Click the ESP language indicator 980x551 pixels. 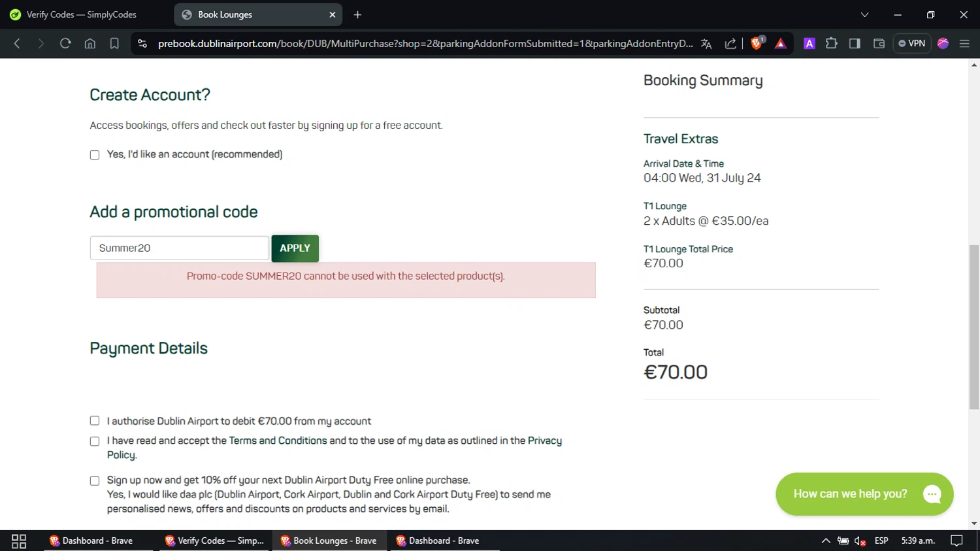881,541
